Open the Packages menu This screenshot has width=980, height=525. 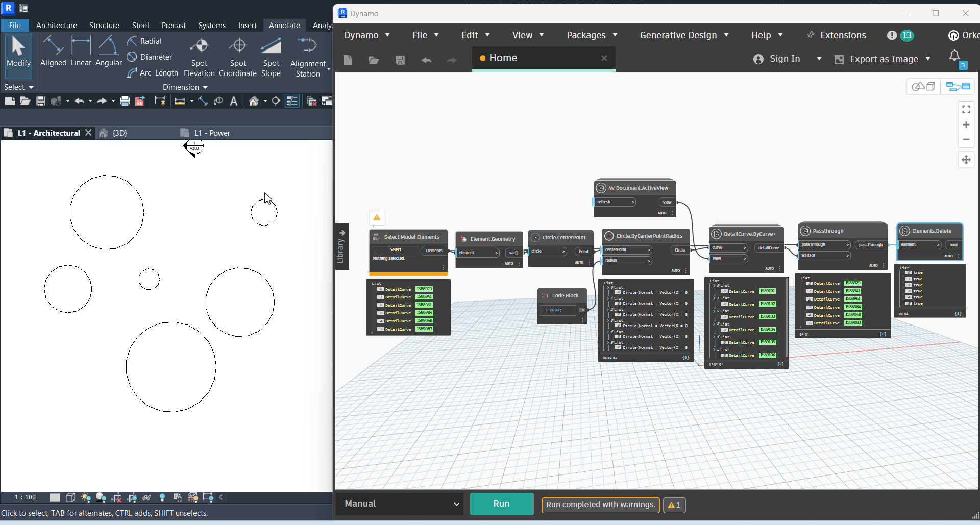coord(592,35)
